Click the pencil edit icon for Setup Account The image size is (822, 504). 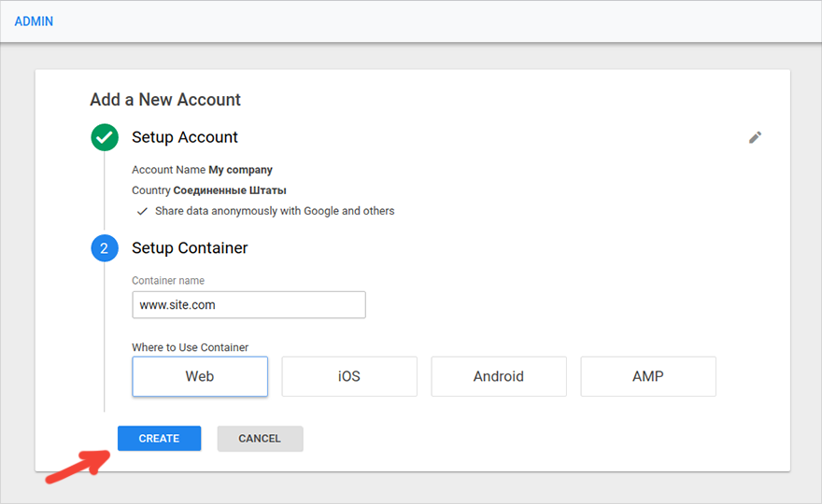click(755, 137)
